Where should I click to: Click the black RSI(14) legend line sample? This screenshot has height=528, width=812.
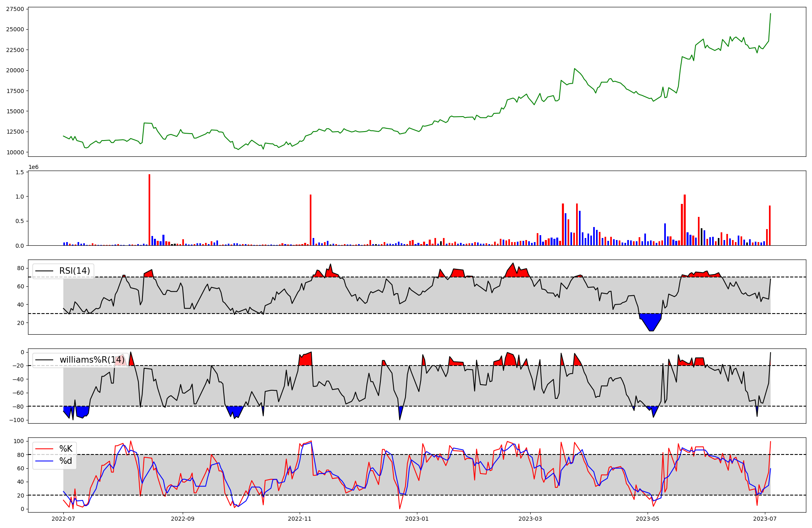(44, 271)
